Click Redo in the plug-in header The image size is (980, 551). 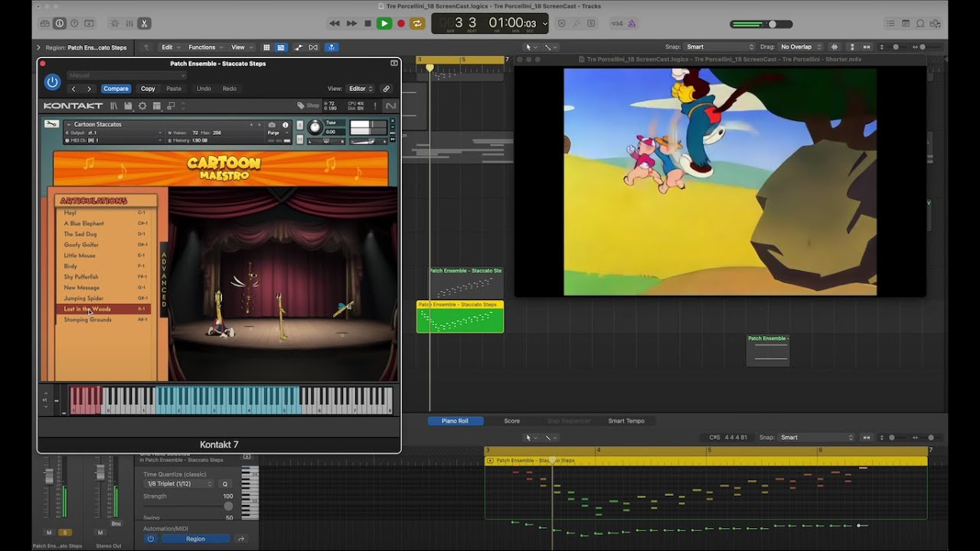pos(229,89)
